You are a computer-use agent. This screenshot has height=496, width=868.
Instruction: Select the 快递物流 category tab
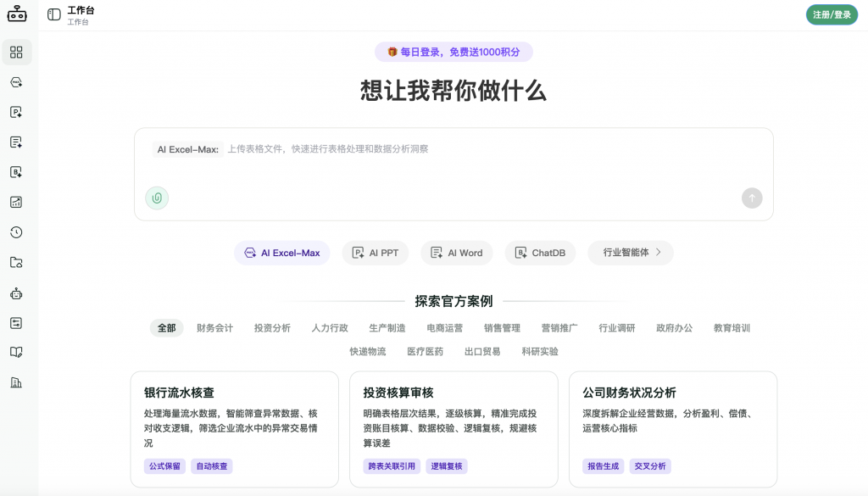pos(368,352)
